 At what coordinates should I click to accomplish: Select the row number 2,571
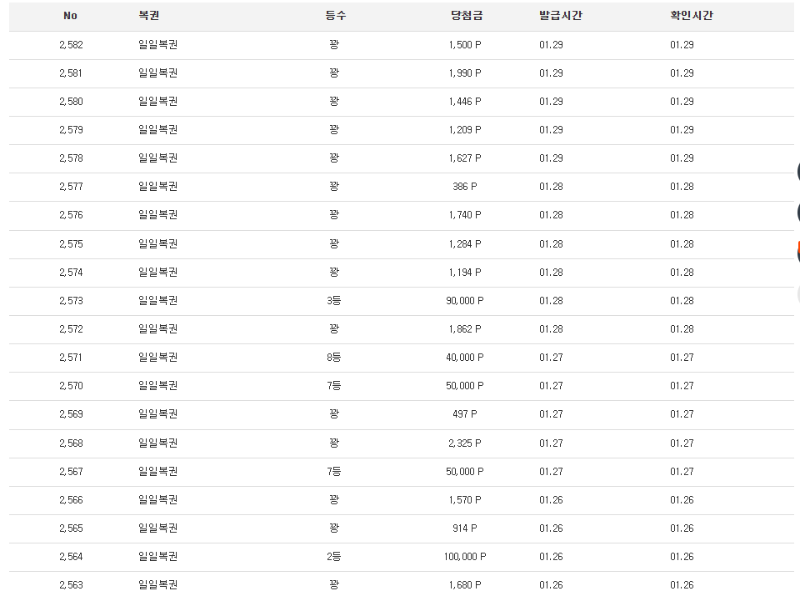[71, 358]
